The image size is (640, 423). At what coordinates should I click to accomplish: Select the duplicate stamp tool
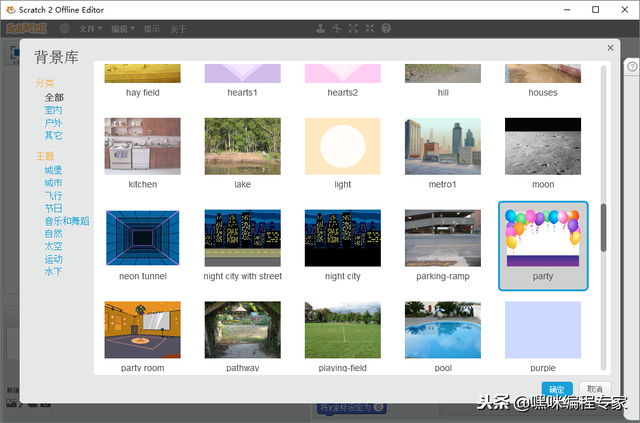(320, 28)
